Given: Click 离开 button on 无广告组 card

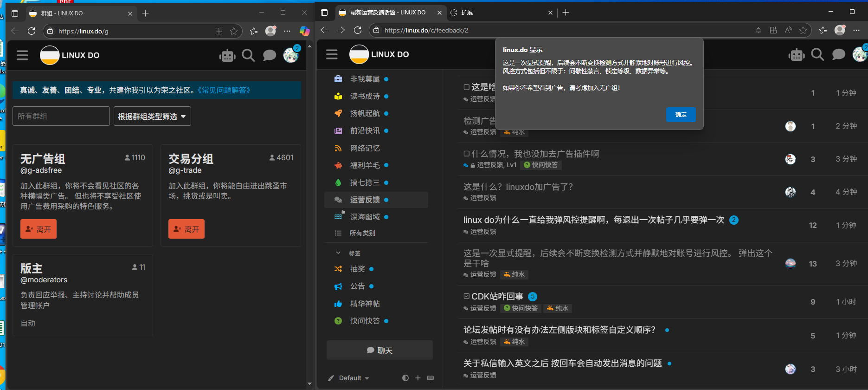Looking at the screenshot, I should 39,229.
